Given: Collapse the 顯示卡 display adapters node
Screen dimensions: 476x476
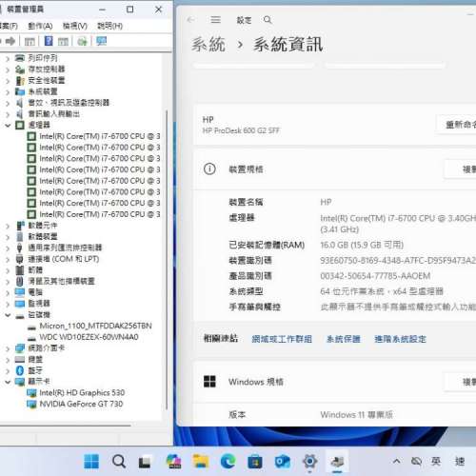Looking at the screenshot, I should 8,382.
